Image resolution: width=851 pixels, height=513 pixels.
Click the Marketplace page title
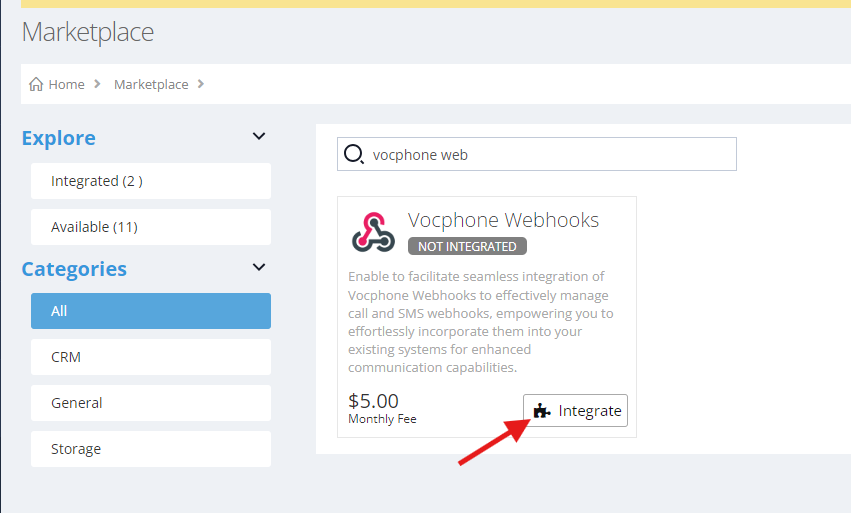click(88, 32)
